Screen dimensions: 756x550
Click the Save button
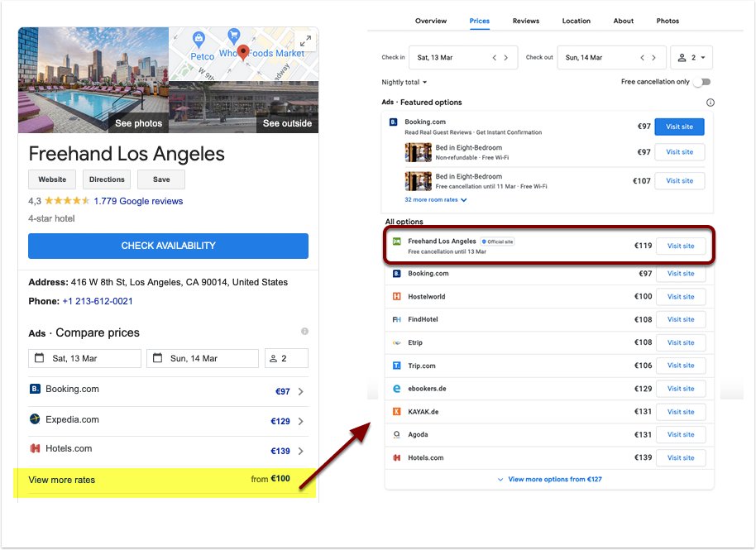point(161,179)
